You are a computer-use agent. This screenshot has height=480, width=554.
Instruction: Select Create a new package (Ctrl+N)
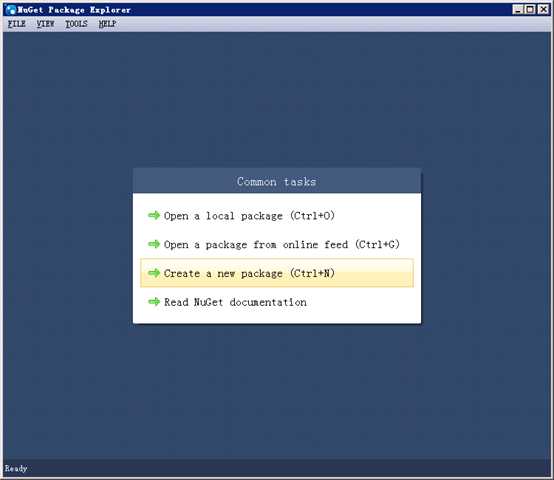pos(277,273)
